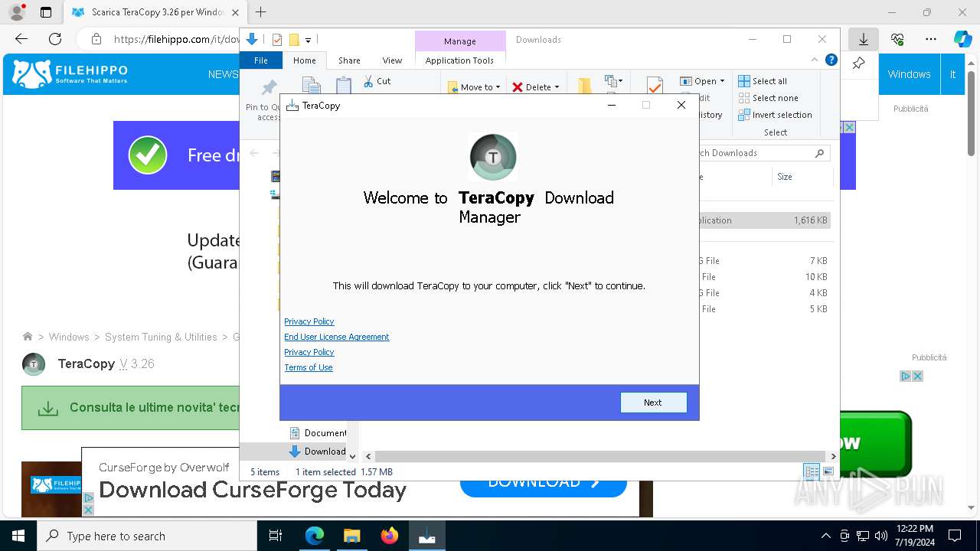Open the Application Tools tab
The height and width of the screenshot is (551, 980).
(x=459, y=60)
